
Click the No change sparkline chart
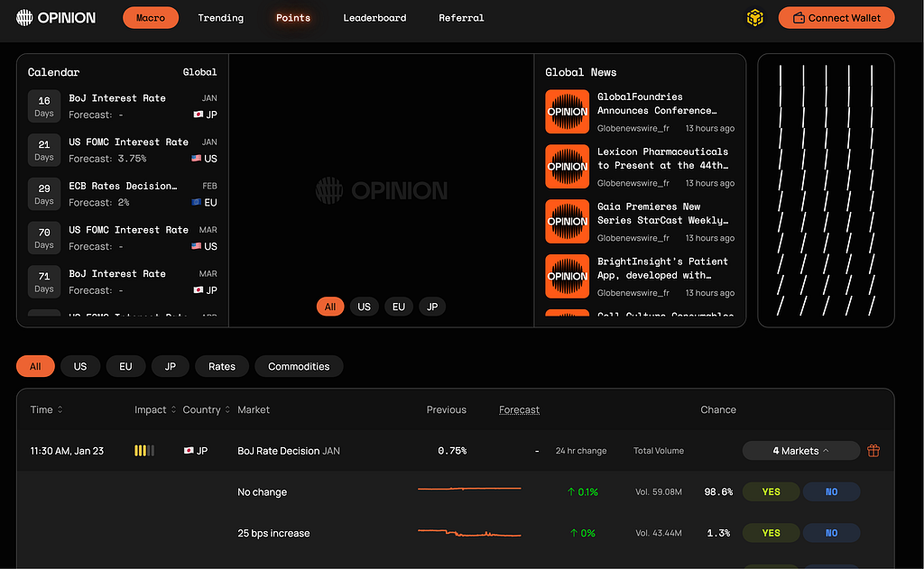[x=469, y=489]
